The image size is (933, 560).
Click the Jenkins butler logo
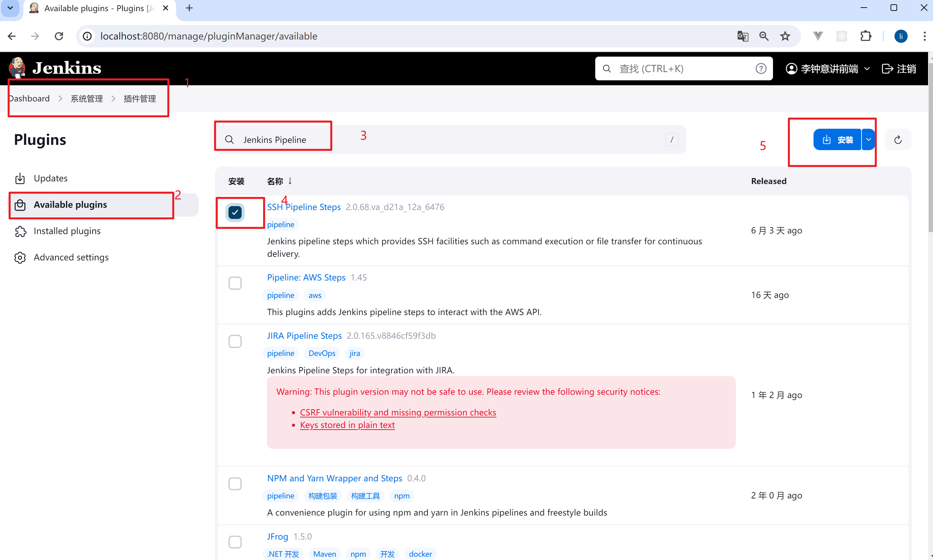point(17,67)
